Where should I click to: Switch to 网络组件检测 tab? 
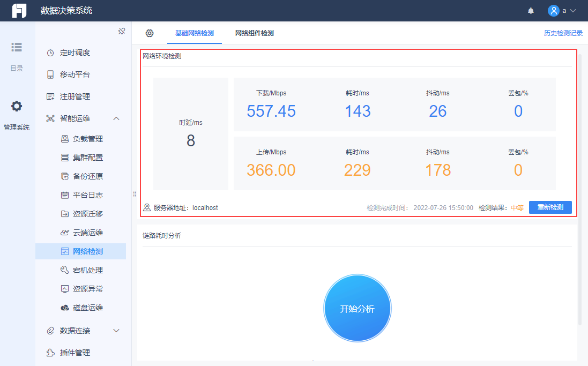[254, 33]
